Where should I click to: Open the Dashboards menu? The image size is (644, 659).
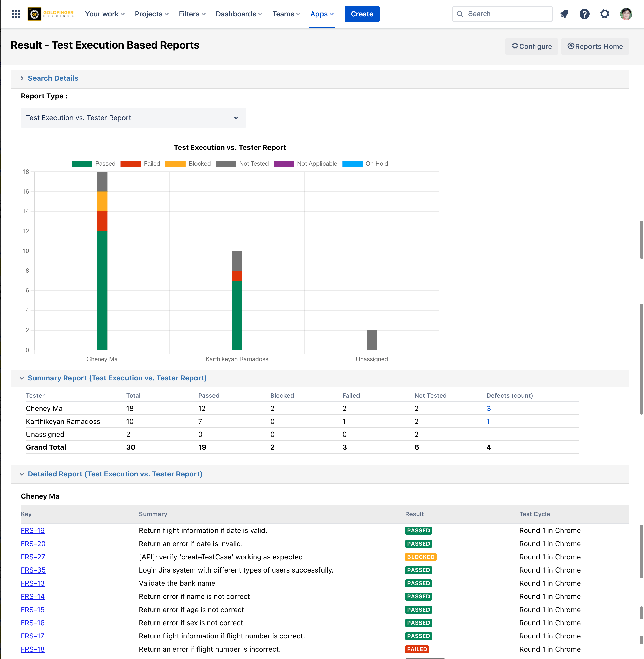(239, 14)
